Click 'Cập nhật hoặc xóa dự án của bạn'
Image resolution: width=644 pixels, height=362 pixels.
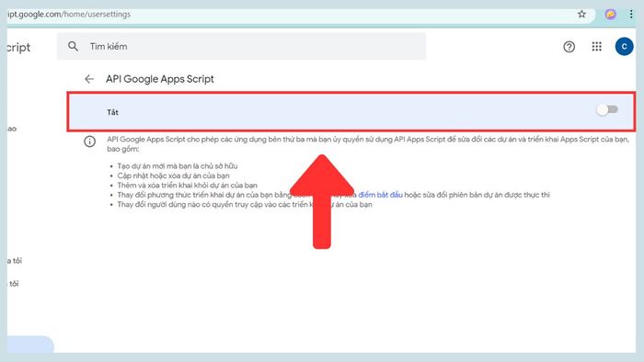173,175
